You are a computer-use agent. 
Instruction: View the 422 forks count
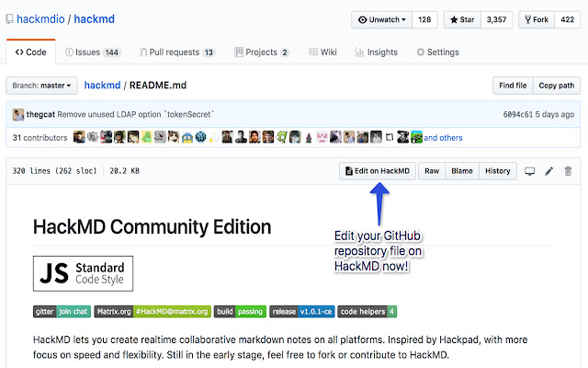click(x=568, y=19)
